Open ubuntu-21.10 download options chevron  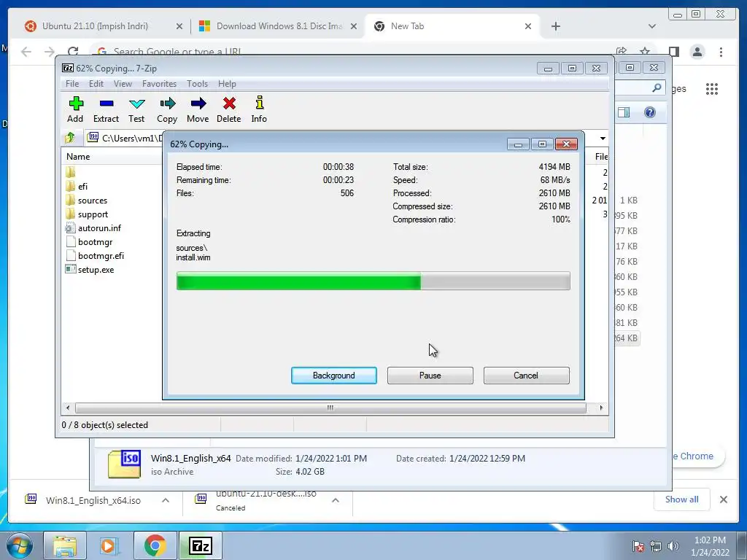click(336, 500)
